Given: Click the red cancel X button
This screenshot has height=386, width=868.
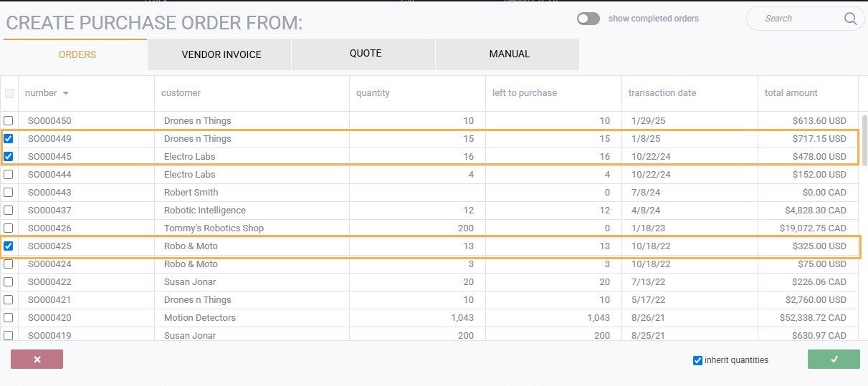Looking at the screenshot, I should pos(37,360).
